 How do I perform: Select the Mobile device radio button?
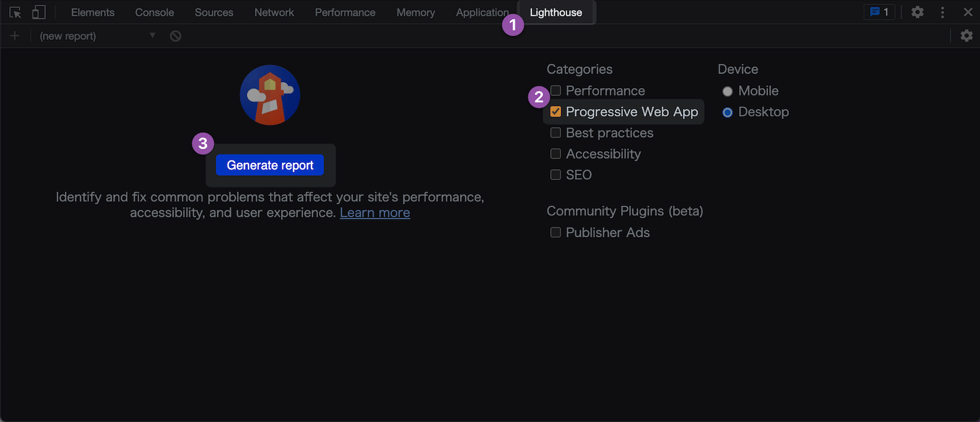point(728,91)
